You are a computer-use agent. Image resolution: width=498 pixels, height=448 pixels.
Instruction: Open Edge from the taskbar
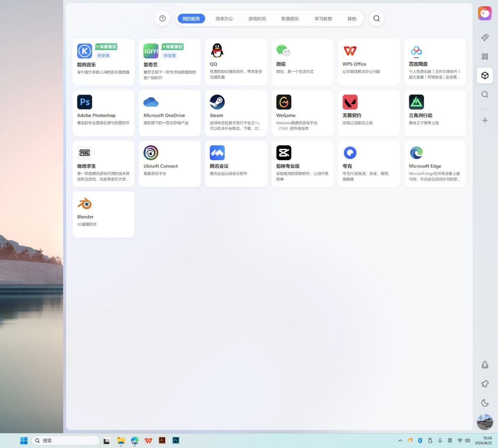pyautogui.click(x=135, y=440)
